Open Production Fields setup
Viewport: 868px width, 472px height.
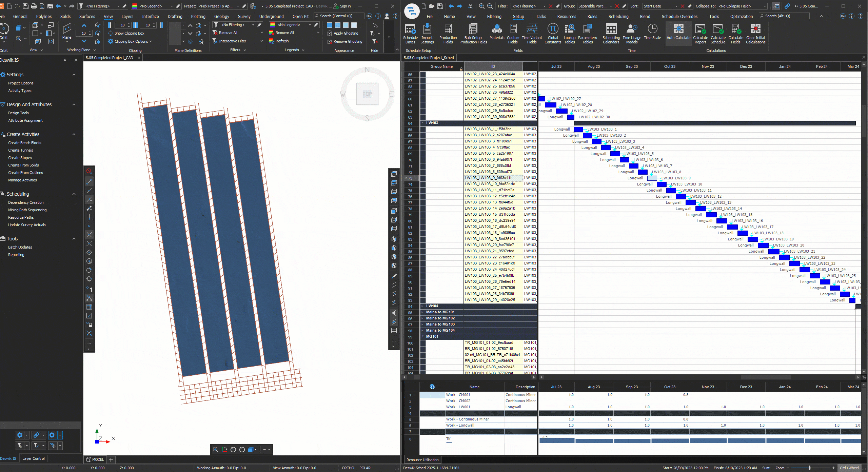448,34
